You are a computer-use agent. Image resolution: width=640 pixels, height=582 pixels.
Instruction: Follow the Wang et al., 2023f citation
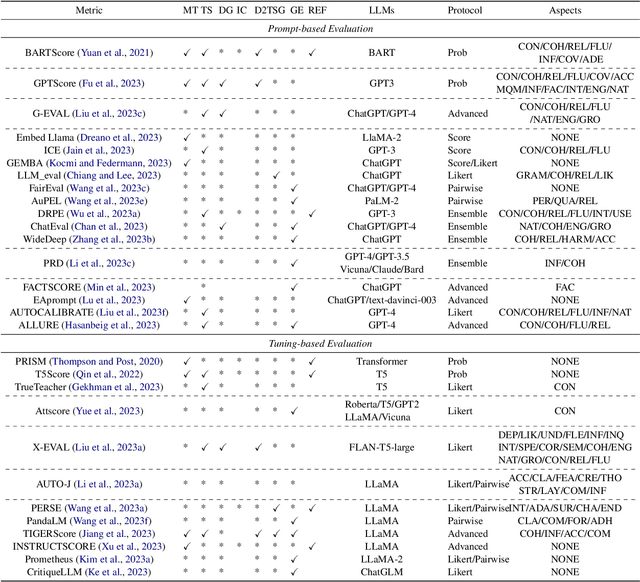click(111, 521)
